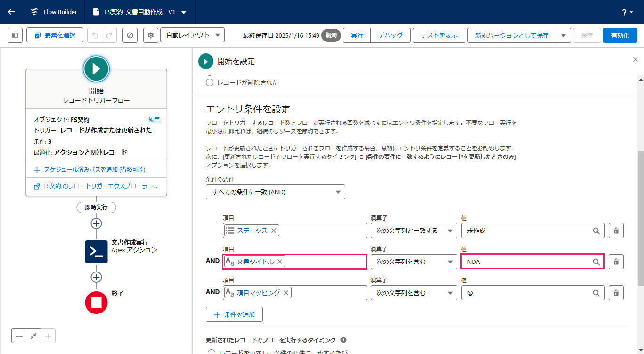Open operator dropdown for 文書タイトル row
The height and width of the screenshot is (354, 644).
(414, 262)
